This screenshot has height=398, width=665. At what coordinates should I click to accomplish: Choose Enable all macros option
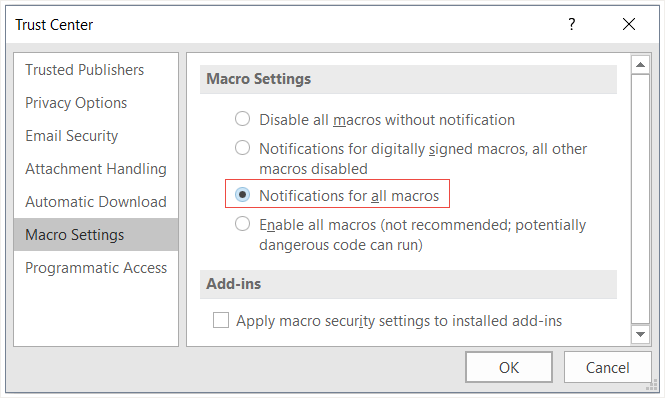242,224
